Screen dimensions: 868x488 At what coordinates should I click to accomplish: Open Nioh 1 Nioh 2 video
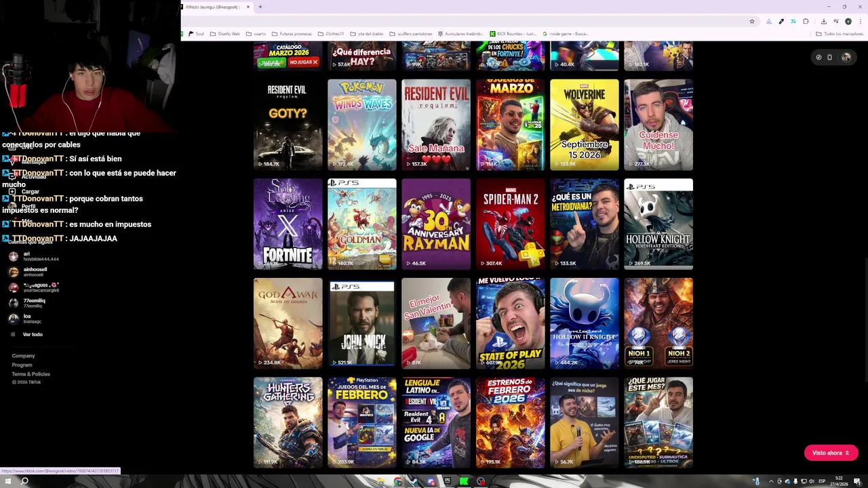658,323
